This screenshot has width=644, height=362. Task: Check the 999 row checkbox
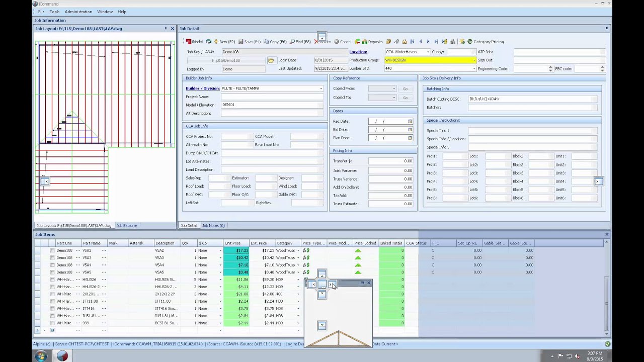(x=52, y=323)
